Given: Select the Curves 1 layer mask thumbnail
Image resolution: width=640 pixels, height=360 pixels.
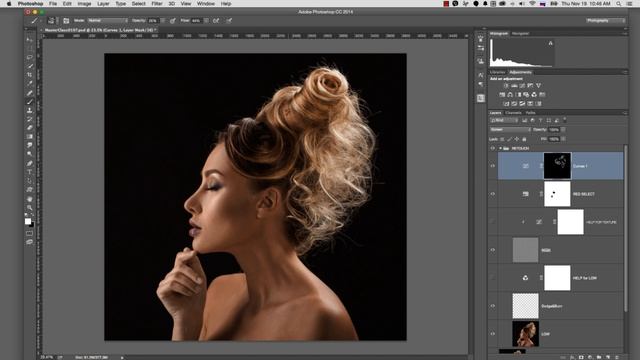Looking at the screenshot, I should coord(557,166).
